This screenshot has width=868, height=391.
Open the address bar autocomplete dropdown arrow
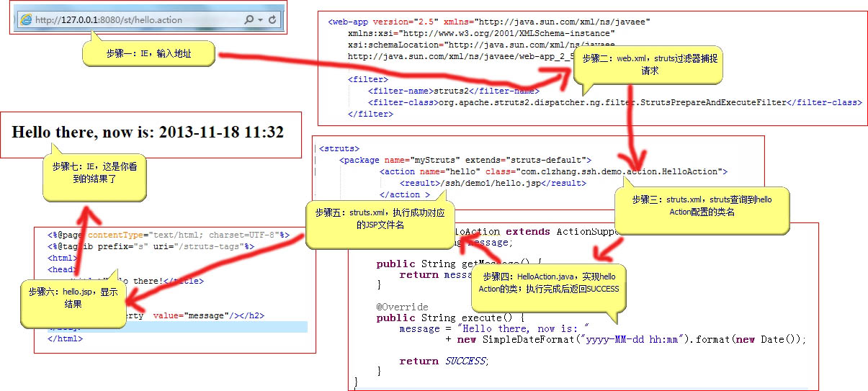point(260,20)
